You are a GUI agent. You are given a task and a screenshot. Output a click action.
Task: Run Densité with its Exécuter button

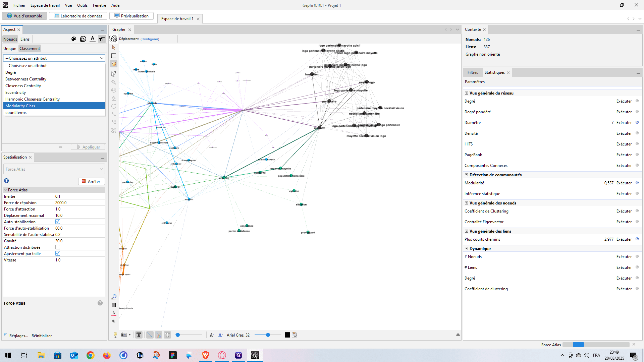(x=624, y=133)
